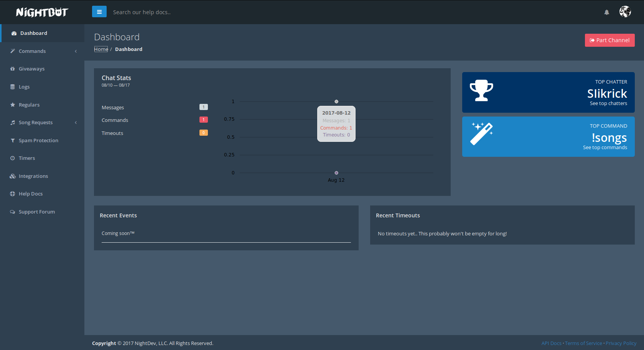Image resolution: width=644 pixels, height=350 pixels.
Task: Click the chart data point at value 1
Action: [x=336, y=102]
